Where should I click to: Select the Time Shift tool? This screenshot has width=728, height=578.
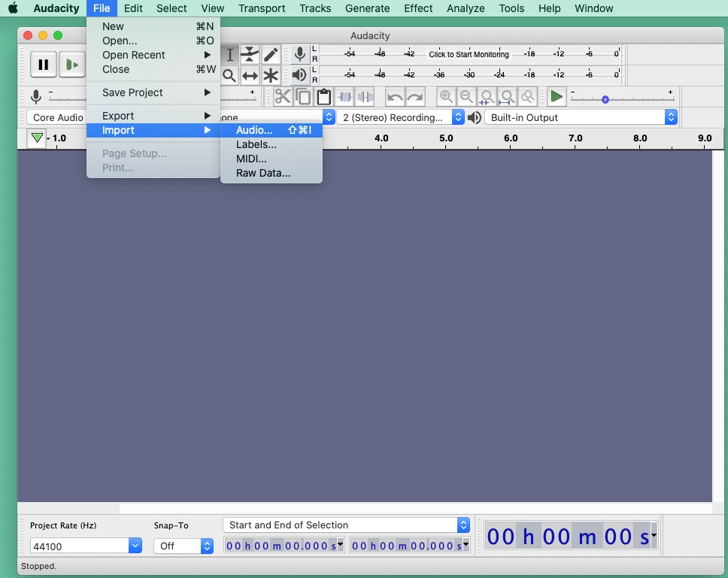(250, 75)
